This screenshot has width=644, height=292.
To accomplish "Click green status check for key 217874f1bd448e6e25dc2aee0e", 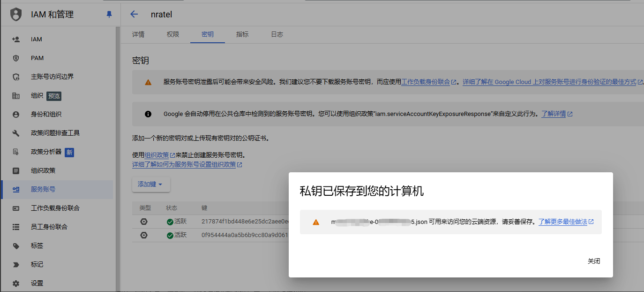I will tap(170, 222).
